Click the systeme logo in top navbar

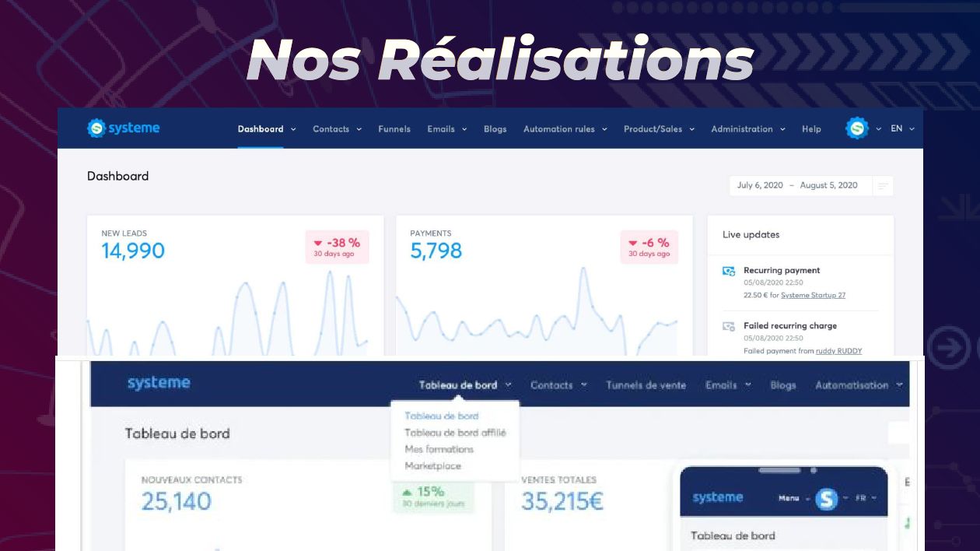(x=123, y=128)
